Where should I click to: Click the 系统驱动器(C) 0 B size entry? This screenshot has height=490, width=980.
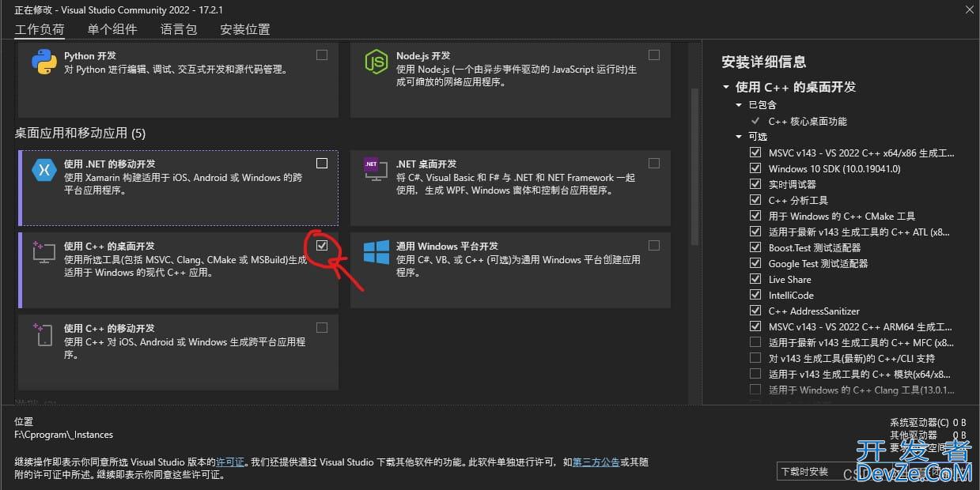(x=928, y=423)
